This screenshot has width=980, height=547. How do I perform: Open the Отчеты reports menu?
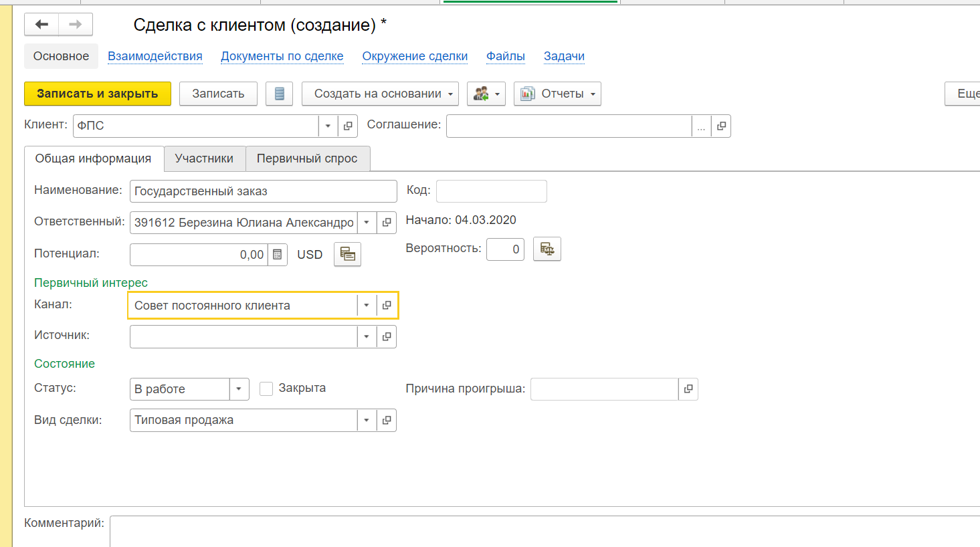pyautogui.click(x=557, y=94)
